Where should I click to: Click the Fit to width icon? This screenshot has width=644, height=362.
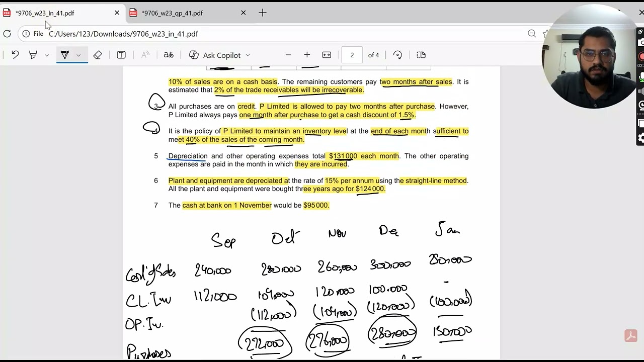point(327,55)
